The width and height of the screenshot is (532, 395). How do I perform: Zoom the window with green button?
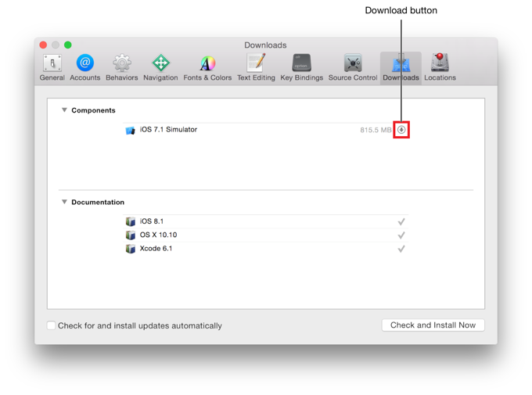pos(68,45)
